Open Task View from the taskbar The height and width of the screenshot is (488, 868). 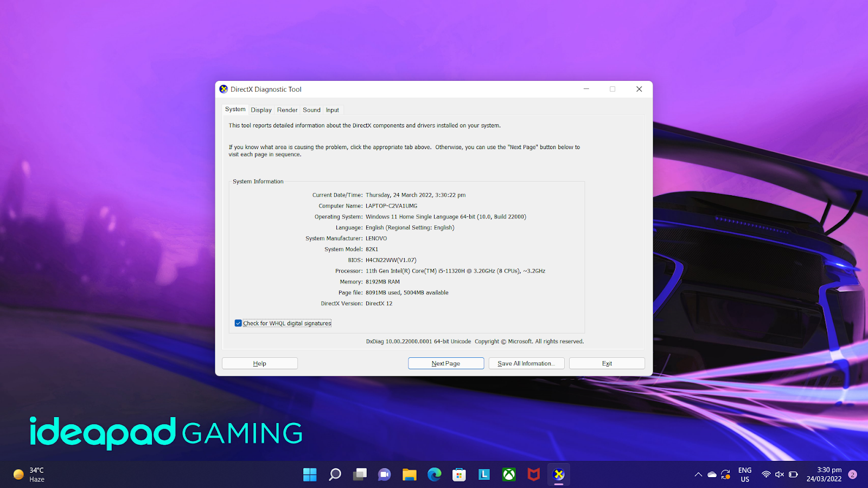tap(360, 474)
